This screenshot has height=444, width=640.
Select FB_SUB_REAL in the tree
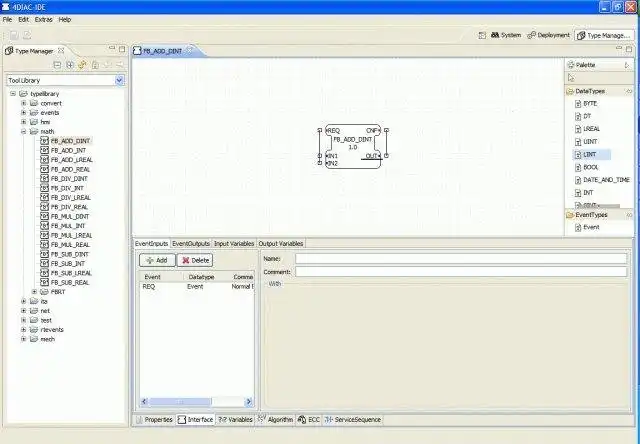[70, 282]
